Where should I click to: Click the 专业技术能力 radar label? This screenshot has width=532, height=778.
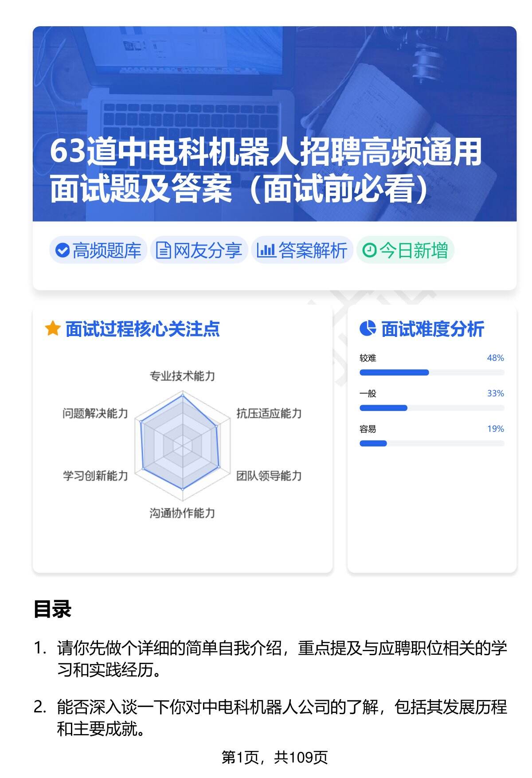pos(182,376)
